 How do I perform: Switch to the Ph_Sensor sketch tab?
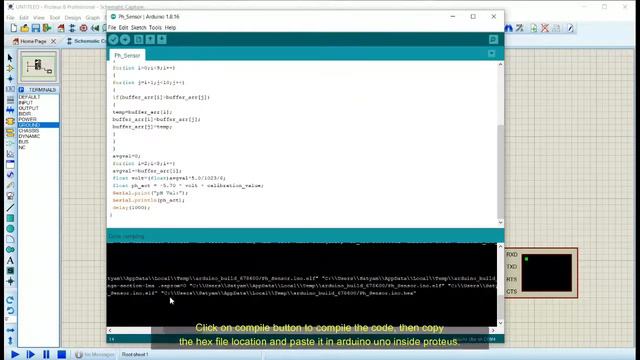[x=127, y=55]
